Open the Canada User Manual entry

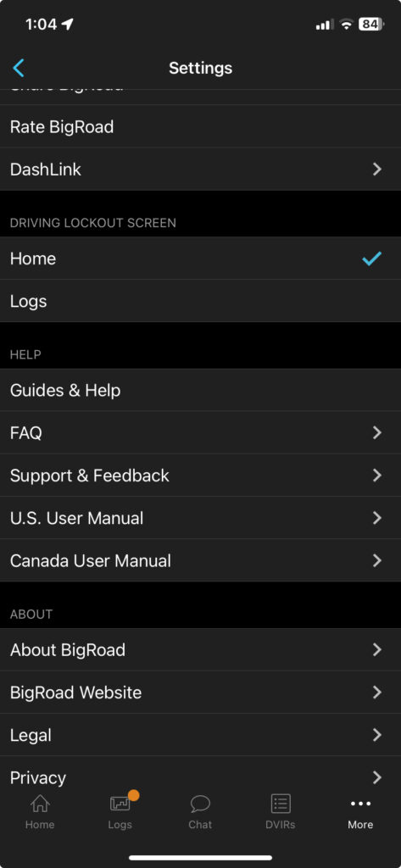click(x=200, y=561)
